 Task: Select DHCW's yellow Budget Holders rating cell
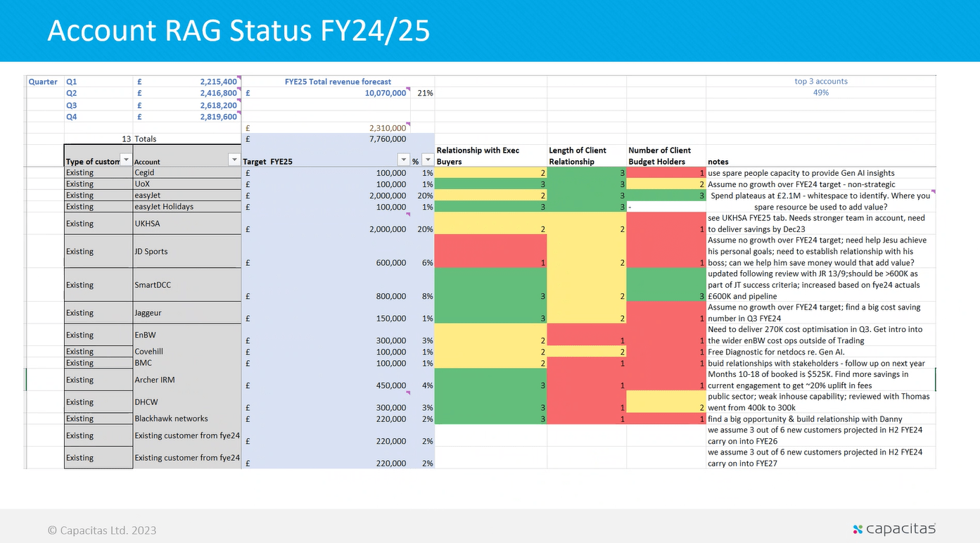point(666,402)
